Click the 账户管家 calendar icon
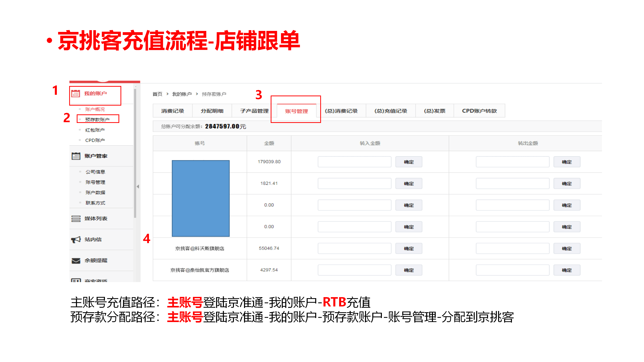Viewport: 644px width, 362px height. [76, 156]
